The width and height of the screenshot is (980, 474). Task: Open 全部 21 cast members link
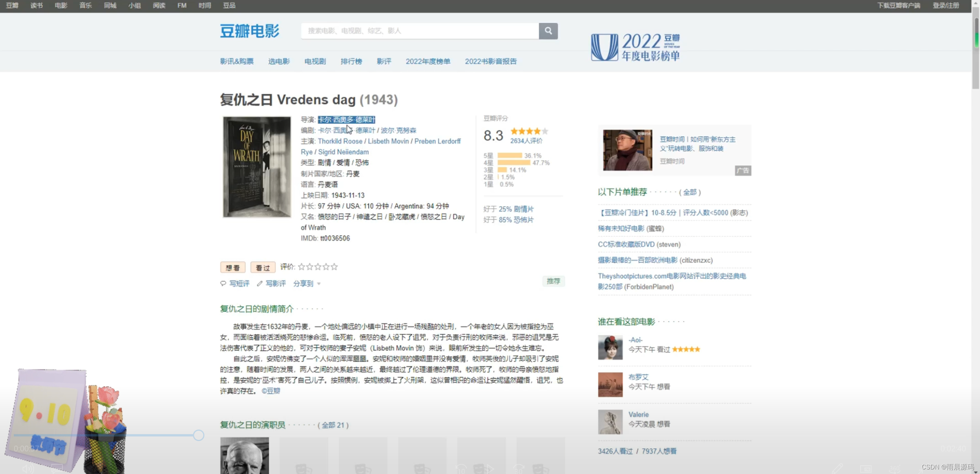(333, 425)
